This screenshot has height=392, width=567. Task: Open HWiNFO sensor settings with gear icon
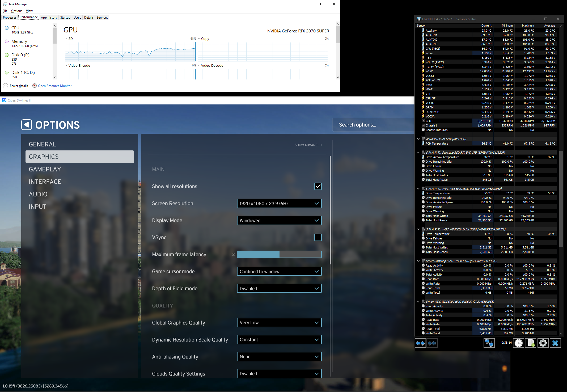(543, 343)
